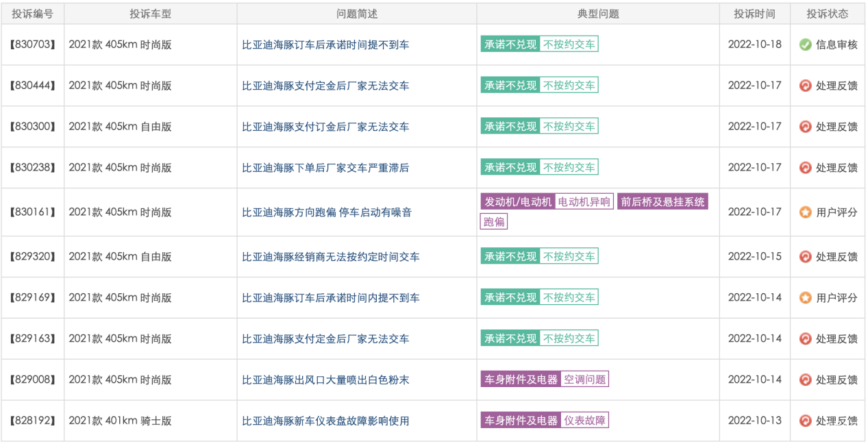868x446 pixels.
Task: Select the 空调问题 problem tag
Action: [x=584, y=380]
